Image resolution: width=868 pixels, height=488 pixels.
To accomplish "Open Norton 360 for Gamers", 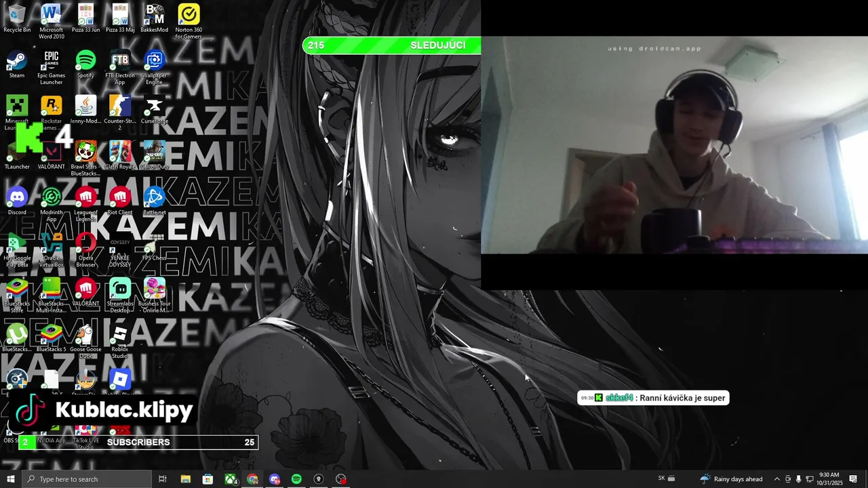I will click(x=189, y=21).
